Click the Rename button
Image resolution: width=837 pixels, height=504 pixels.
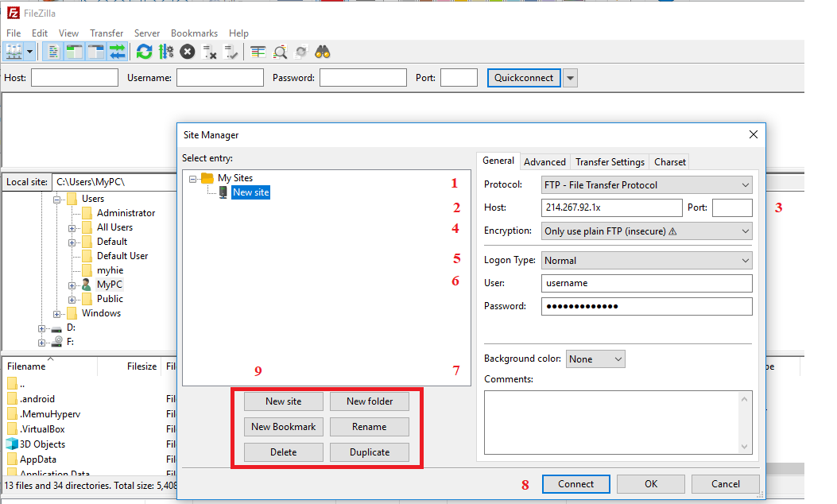[370, 427]
